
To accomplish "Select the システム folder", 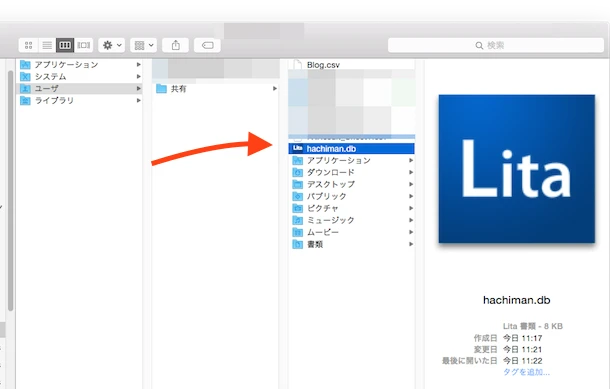I will pyautogui.click(x=79, y=77).
